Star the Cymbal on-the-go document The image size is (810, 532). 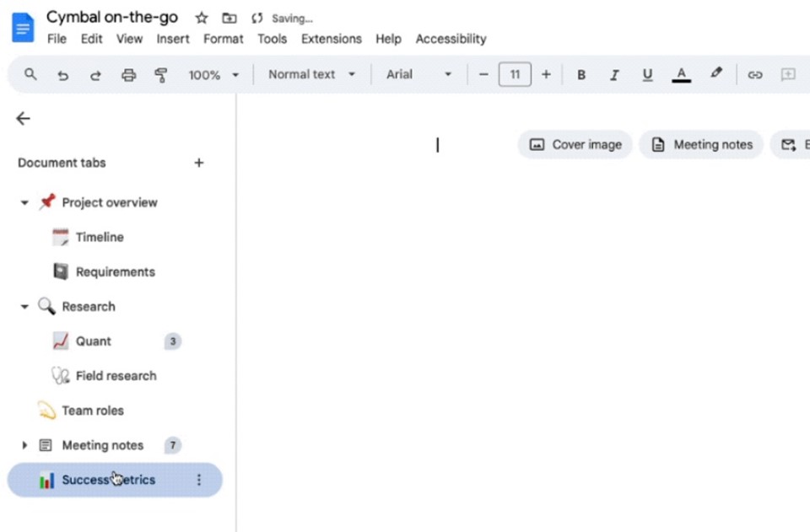202,19
